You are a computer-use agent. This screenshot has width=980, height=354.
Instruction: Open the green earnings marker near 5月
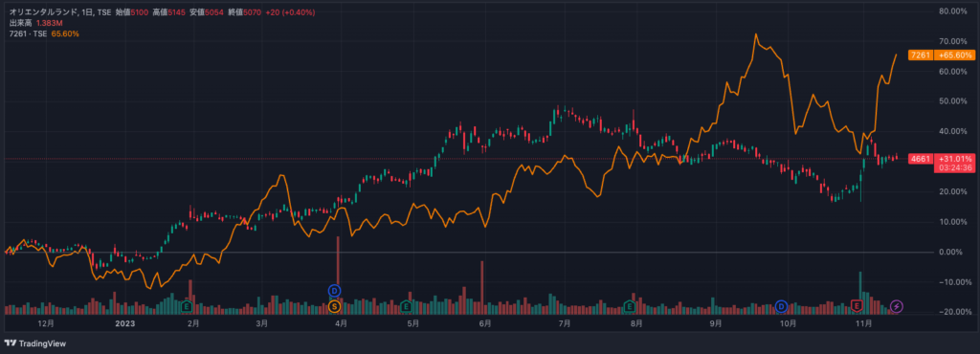pos(406,306)
